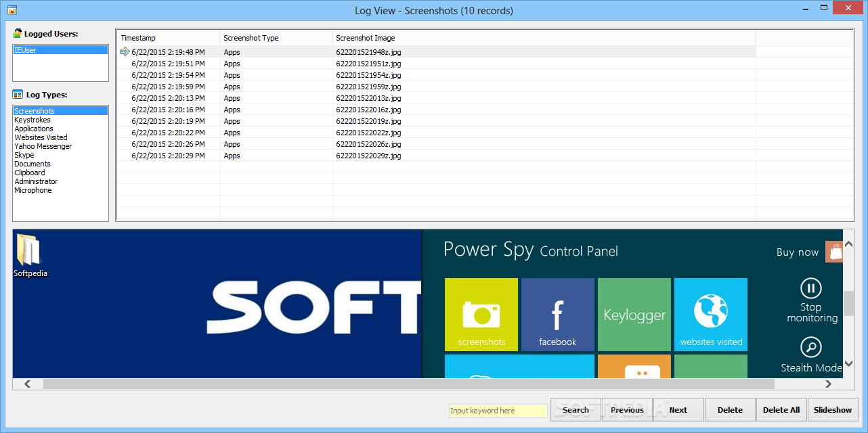
Task: Click the Buy now shopping bag icon
Action: (x=833, y=252)
